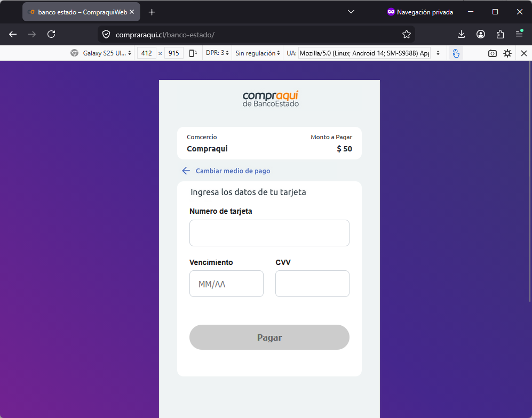The image size is (532, 418).
Task: Click the Navegación privada mask icon
Action: 391,12
